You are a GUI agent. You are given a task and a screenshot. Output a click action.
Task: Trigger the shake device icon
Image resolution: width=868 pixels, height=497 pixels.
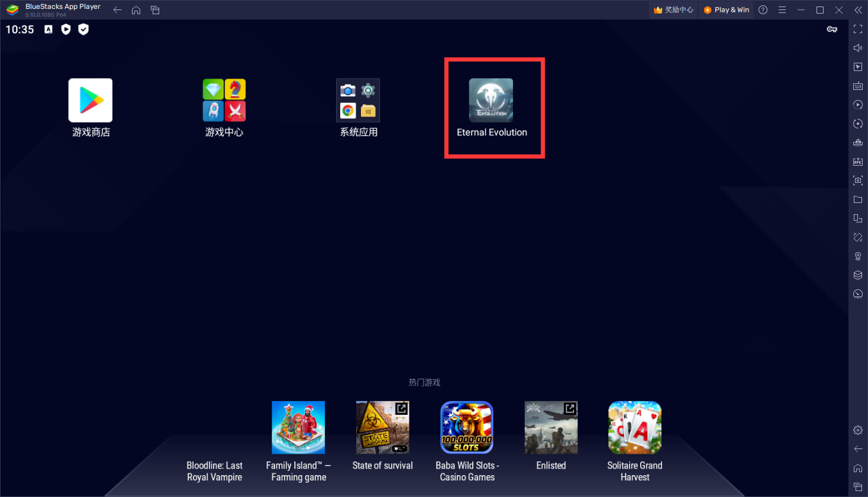858,237
